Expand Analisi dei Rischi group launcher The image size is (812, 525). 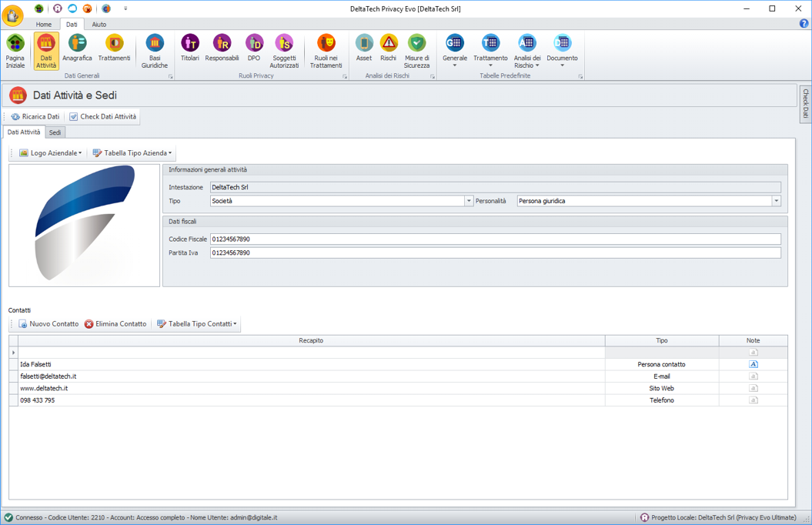433,77
